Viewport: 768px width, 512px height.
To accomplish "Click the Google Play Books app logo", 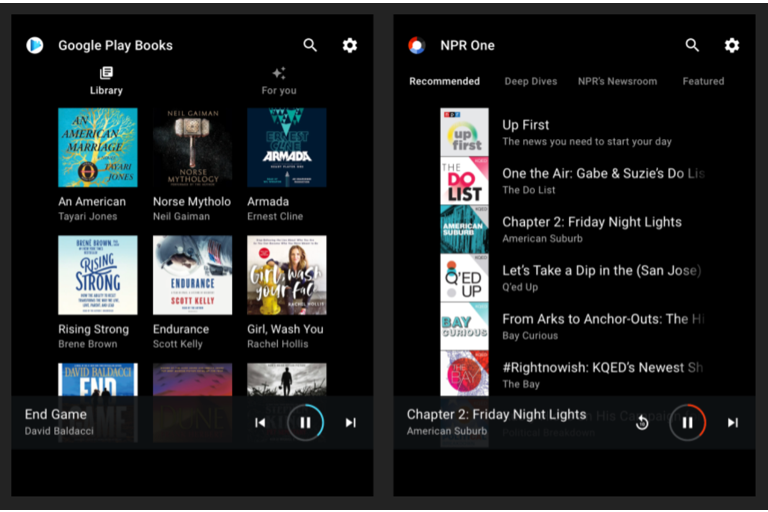I will [x=35, y=45].
